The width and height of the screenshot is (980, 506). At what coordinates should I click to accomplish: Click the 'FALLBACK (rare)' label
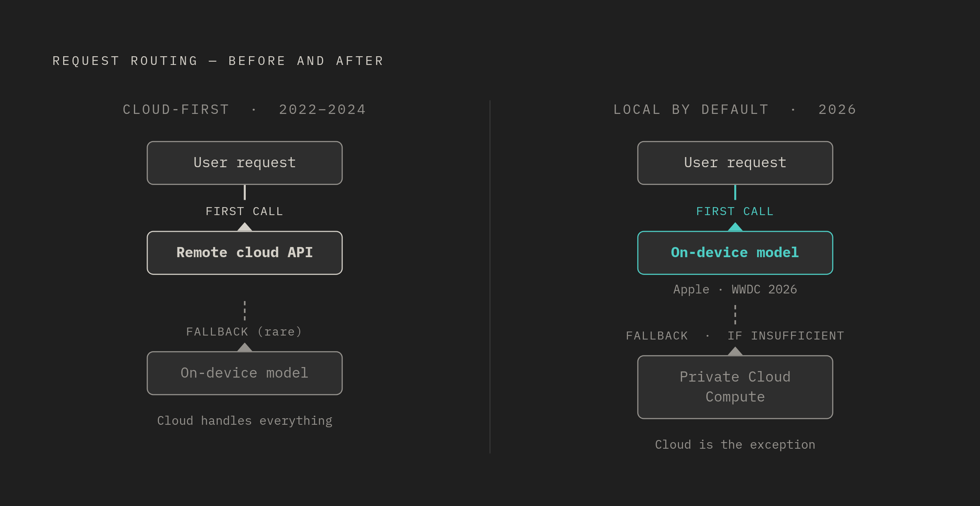tap(244, 332)
